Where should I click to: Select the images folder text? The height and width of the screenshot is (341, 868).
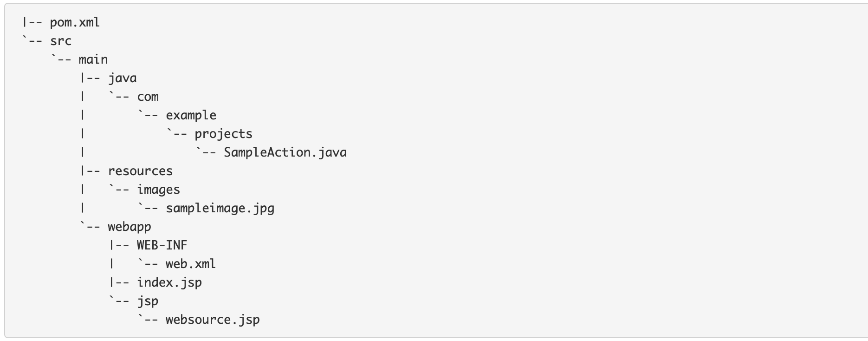[x=159, y=190]
